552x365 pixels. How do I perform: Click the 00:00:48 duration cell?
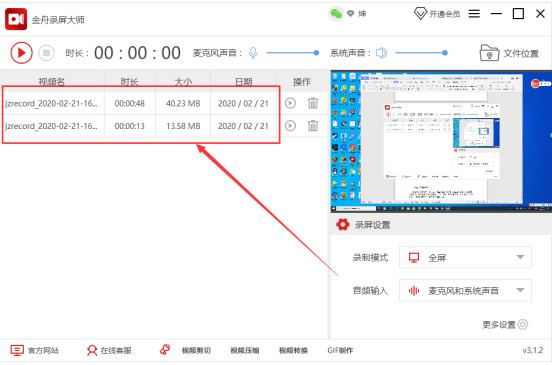point(130,103)
